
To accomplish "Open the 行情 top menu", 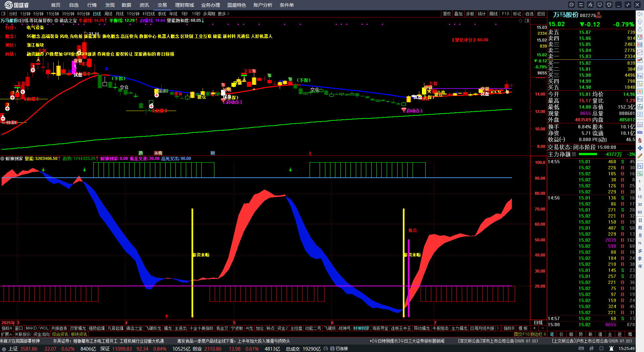I will coord(92,5).
